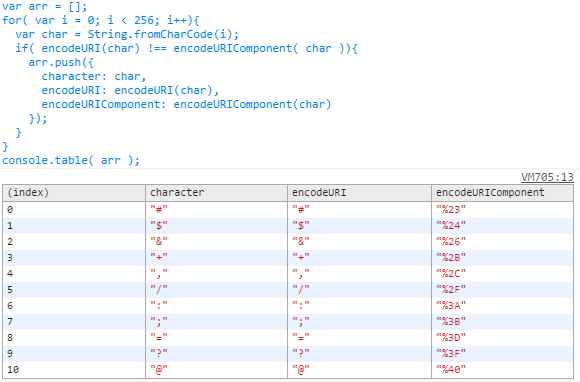Click the "console.table( arr );" code line
The image size is (580, 382).
click(71, 160)
